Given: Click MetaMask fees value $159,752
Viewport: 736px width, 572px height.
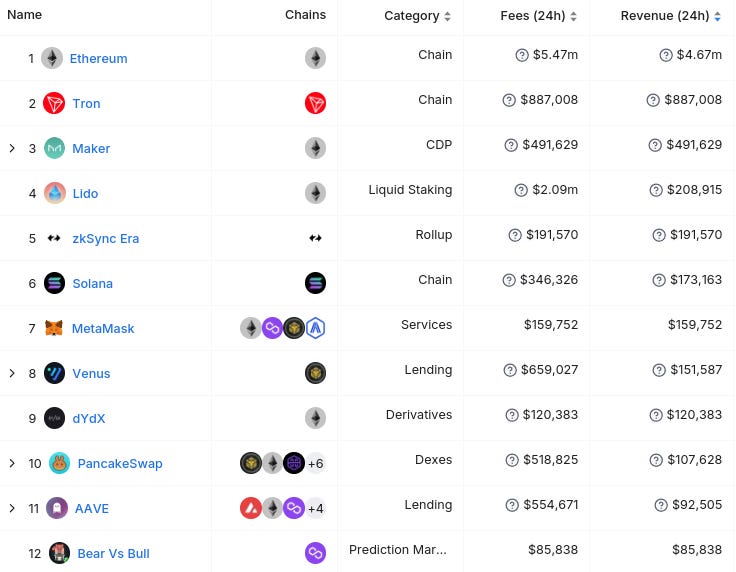Looking at the screenshot, I should click(x=551, y=325).
